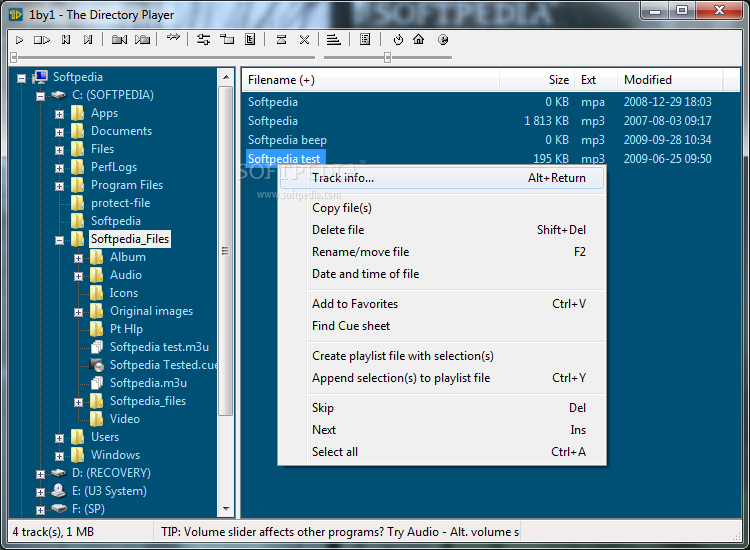Click the sorted lines toolbar icon
750x550 pixels.
pyautogui.click(x=333, y=40)
